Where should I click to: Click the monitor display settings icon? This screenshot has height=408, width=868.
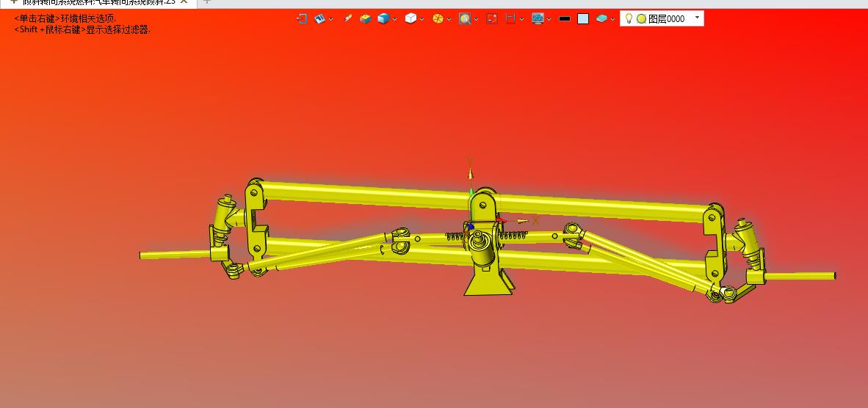538,19
